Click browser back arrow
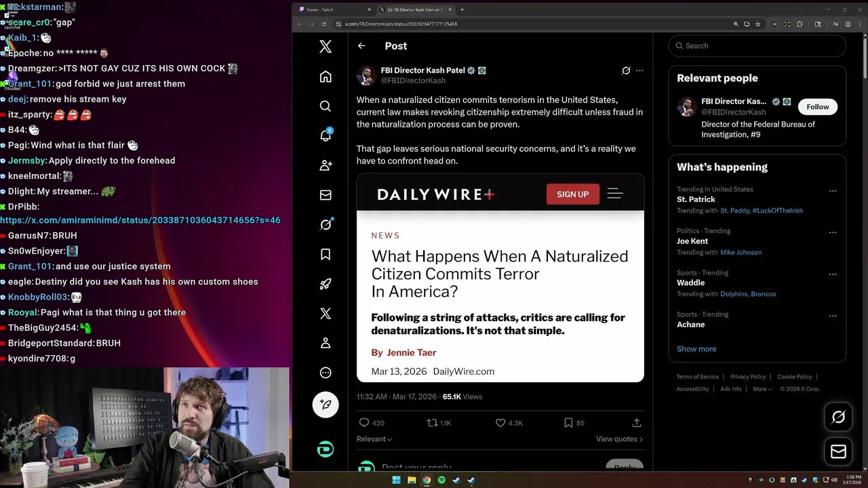868x488 pixels. [x=299, y=24]
